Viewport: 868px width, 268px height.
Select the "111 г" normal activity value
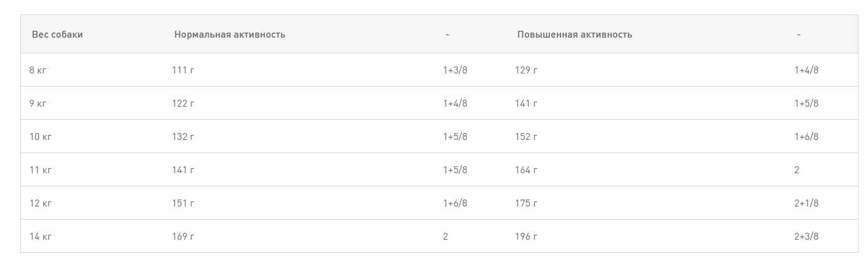(x=183, y=70)
